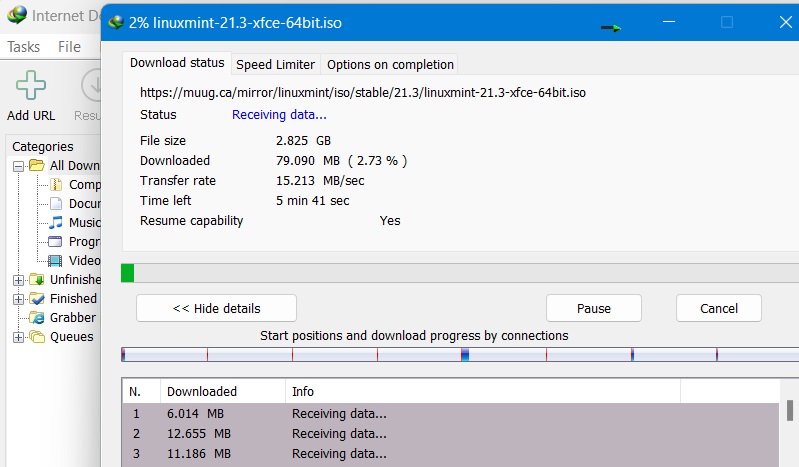Expand the Queues tree node
The height and width of the screenshot is (467, 799).
(18, 337)
